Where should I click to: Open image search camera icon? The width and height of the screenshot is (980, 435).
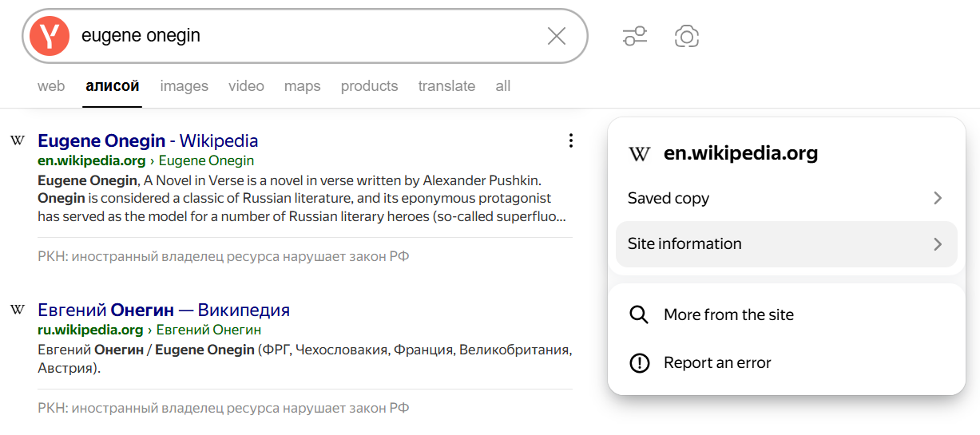coord(687,36)
